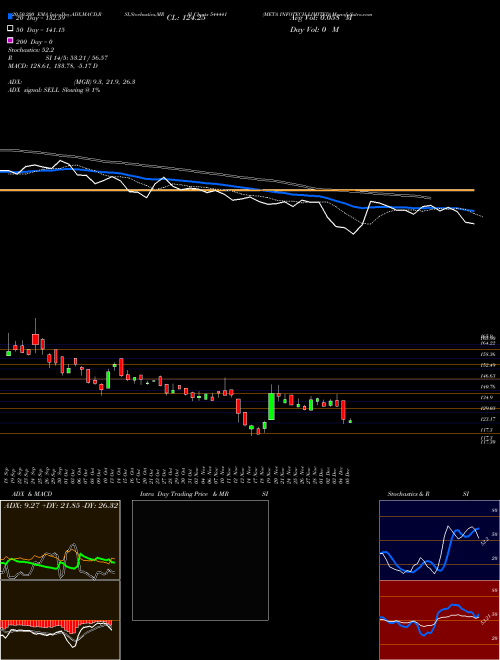This screenshot has width=500, height=660.
Task: Click the 'ADX: 9.27 +DY: 21.85 -DY: 26.32' header
Action: click(61, 506)
